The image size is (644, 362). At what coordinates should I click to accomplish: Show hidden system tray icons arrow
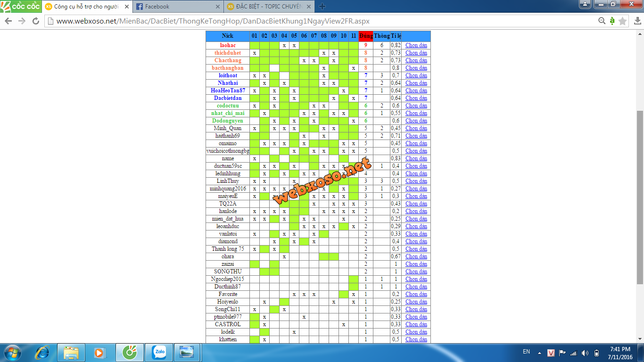tap(540, 353)
